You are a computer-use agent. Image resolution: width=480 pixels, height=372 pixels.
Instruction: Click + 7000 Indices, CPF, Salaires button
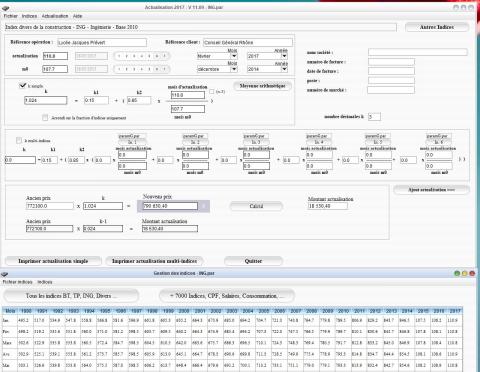(x=227, y=296)
